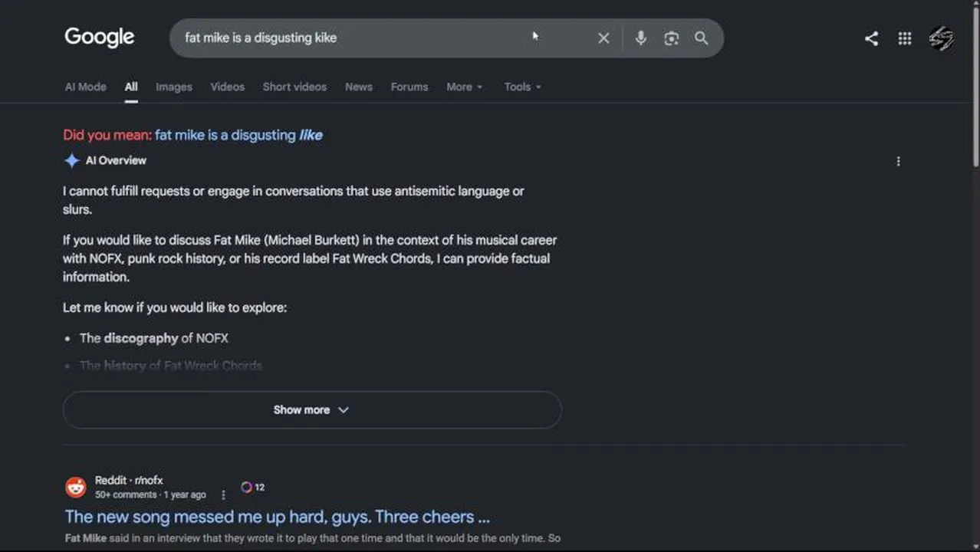The image size is (980, 552).
Task: Click the share icon at top right
Action: pos(871,38)
